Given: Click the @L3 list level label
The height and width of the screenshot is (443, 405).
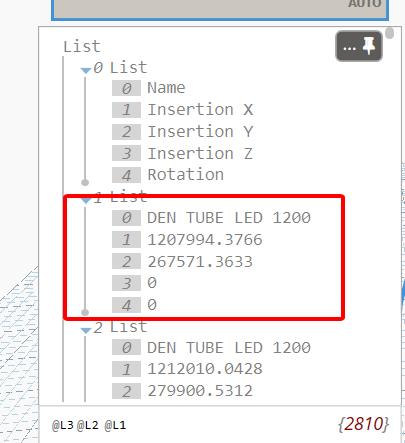Looking at the screenshot, I should 62,425.
